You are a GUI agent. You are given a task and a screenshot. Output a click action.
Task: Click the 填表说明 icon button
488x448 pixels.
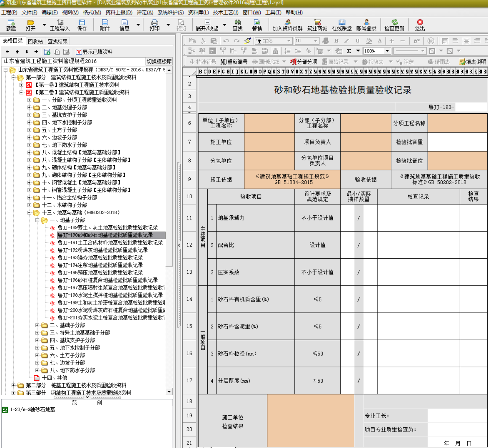[473, 62]
